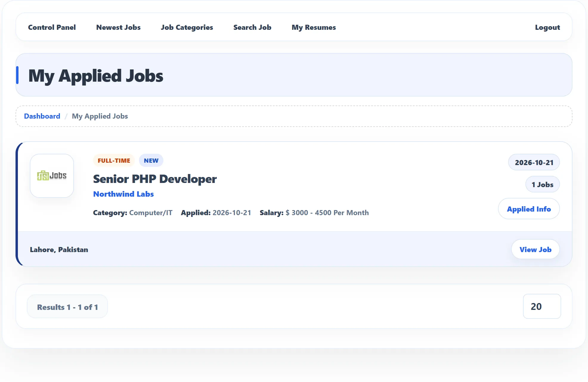Click the salary $ 3000 - 4500 Per Month

[327, 213]
